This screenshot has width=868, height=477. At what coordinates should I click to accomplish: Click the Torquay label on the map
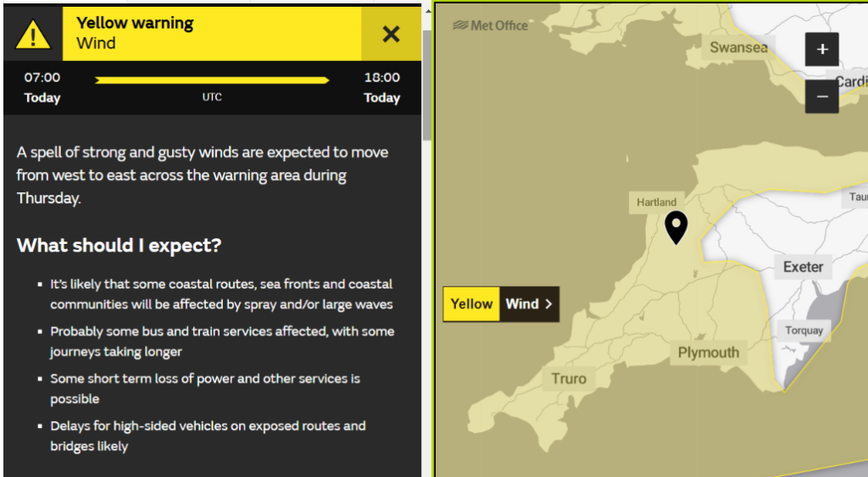click(804, 330)
